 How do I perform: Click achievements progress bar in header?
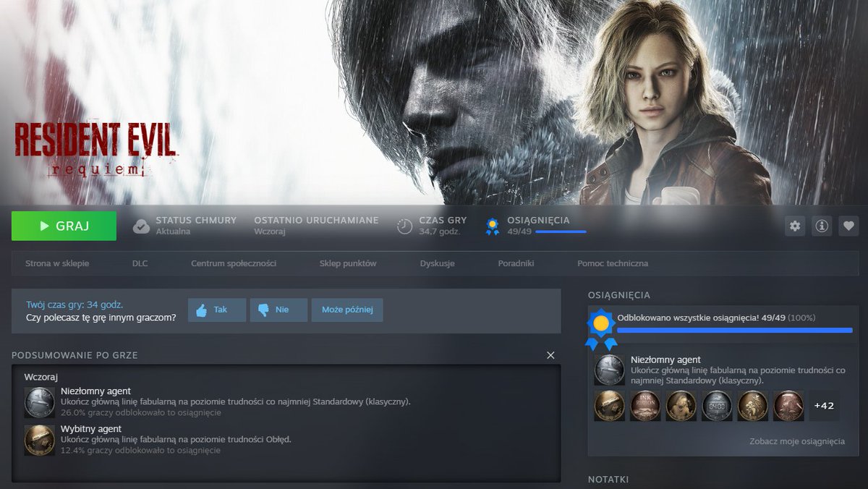click(x=561, y=232)
